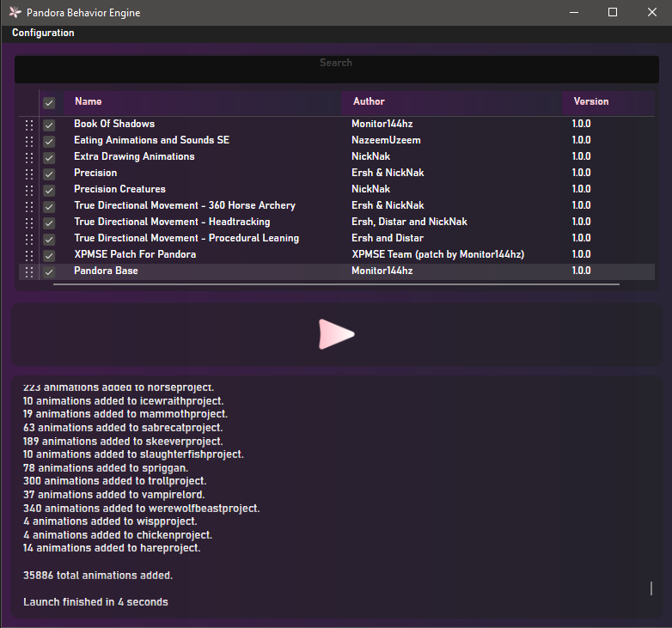The width and height of the screenshot is (672, 628).
Task: Click the Launch finished in 4 seconds line
Action: 95,602
